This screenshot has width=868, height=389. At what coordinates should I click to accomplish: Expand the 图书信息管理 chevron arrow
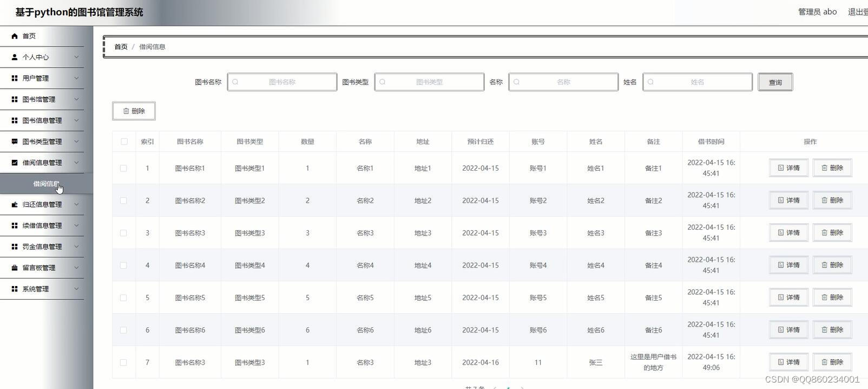click(76, 120)
